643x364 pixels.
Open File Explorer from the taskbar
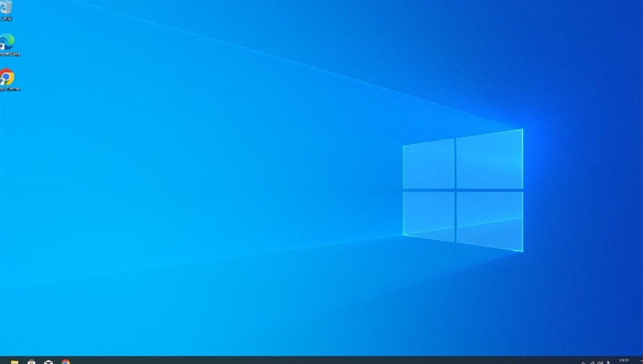click(14, 361)
